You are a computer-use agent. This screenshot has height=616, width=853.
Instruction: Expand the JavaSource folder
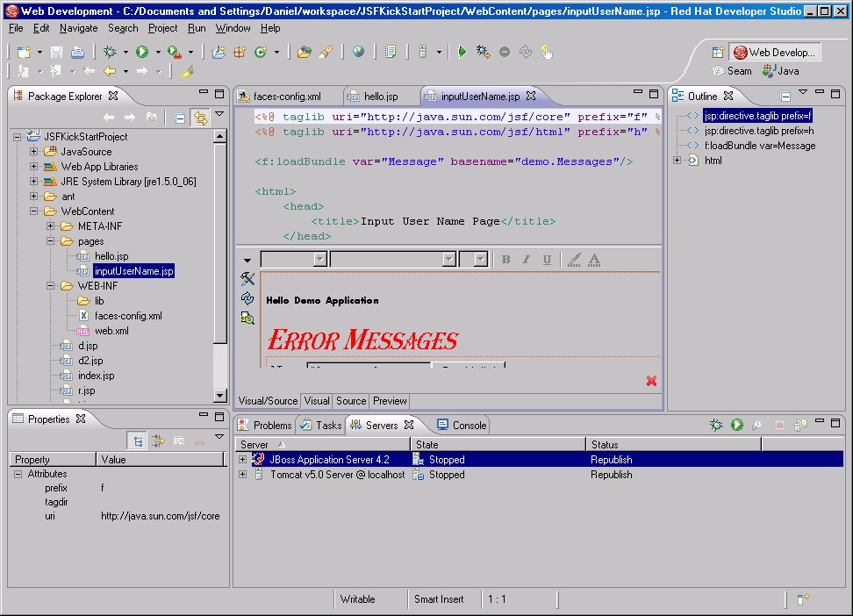point(33,151)
